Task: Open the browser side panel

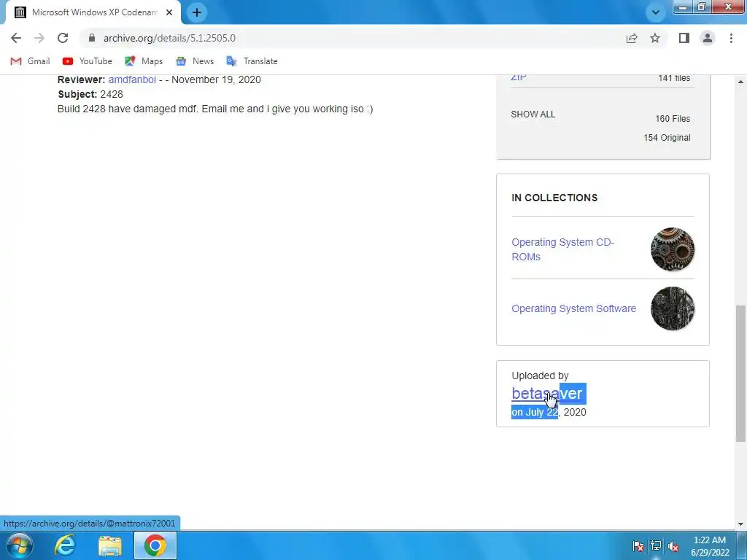Action: [x=684, y=38]
